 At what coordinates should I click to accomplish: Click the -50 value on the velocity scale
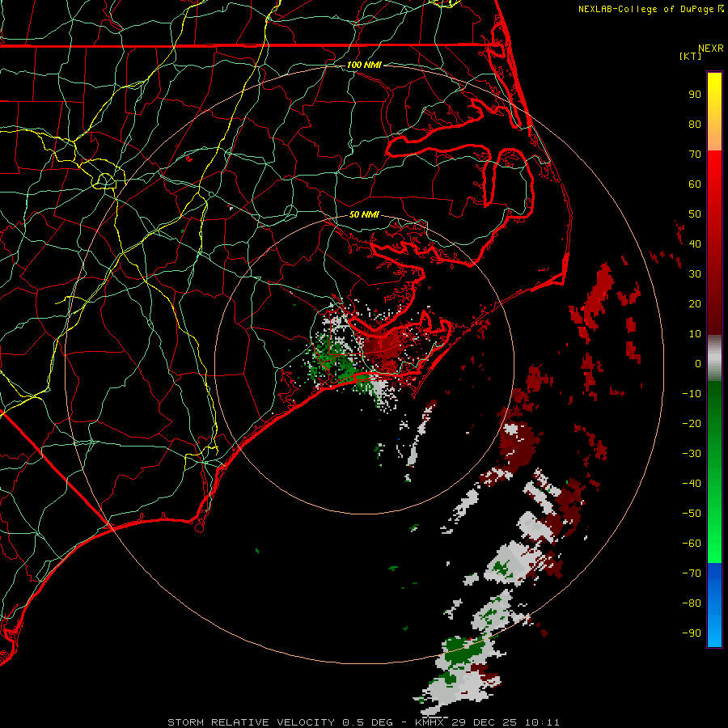coord(692,514)
